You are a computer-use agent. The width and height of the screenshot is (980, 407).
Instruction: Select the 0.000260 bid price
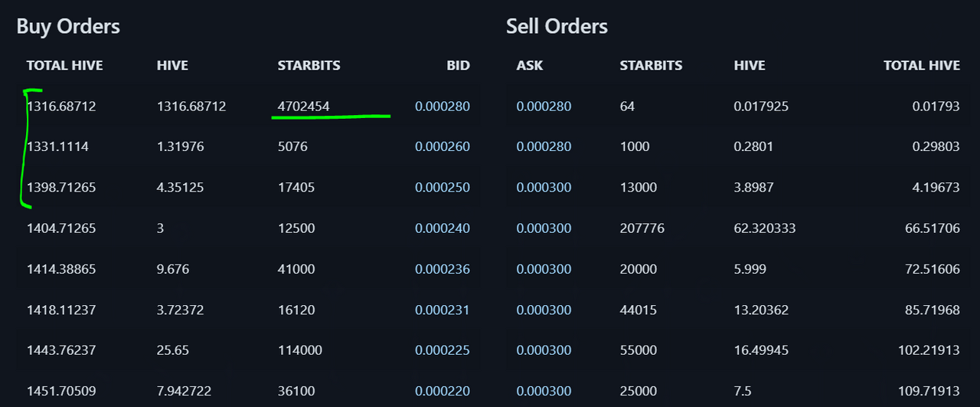tap(443, 146)
